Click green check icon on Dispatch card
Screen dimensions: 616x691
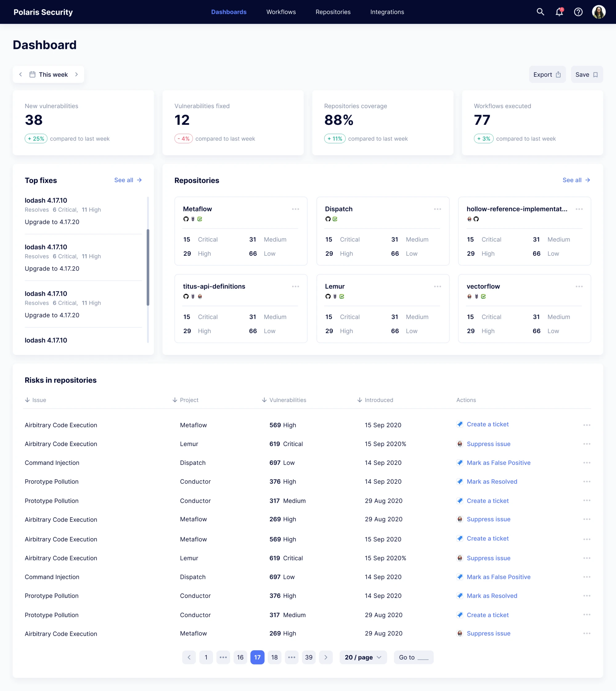(335, 219)
